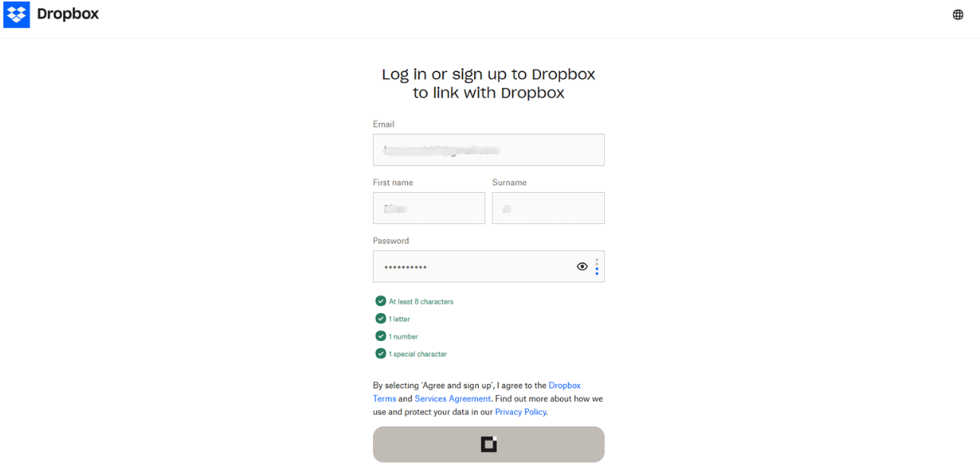Viewport: 980px width, 464px height.
Task: Click the '1 letter' checkmark icon
Action: [x=381, y=318]
